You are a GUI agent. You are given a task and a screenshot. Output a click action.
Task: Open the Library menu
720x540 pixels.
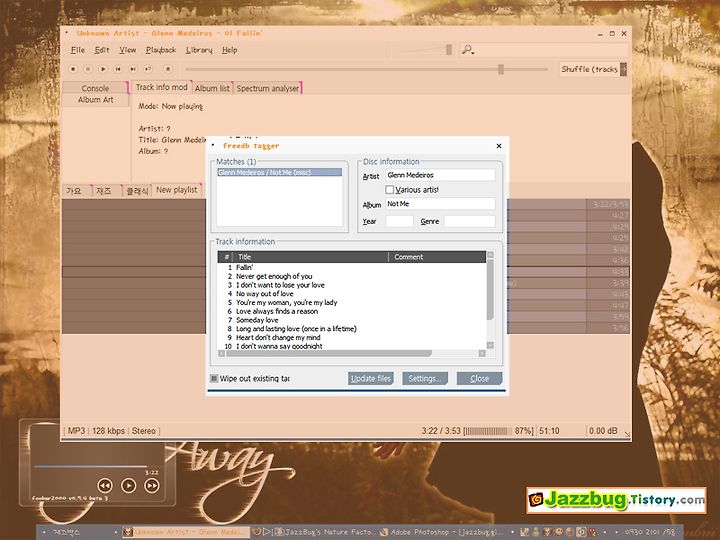199,50
